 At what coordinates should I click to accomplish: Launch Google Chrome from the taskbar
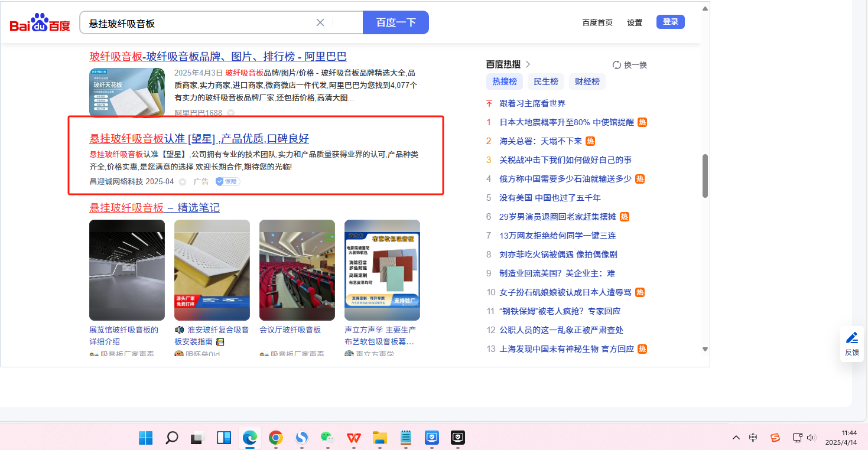275,438
